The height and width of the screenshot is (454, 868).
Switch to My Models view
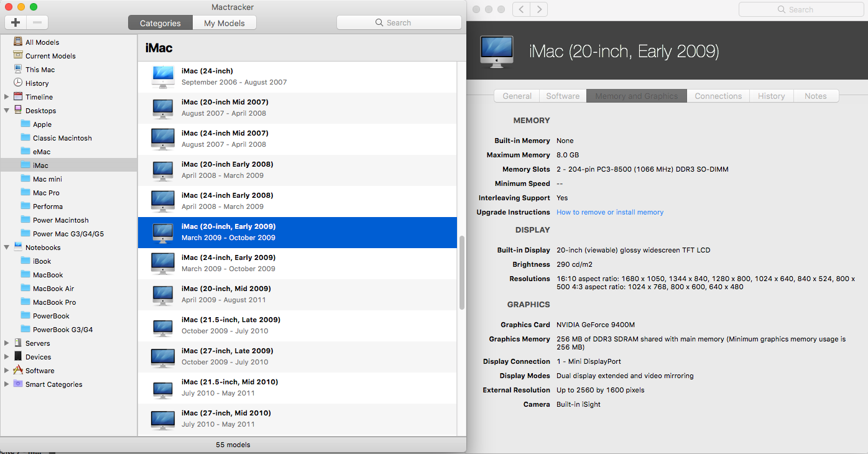(224, 23)
